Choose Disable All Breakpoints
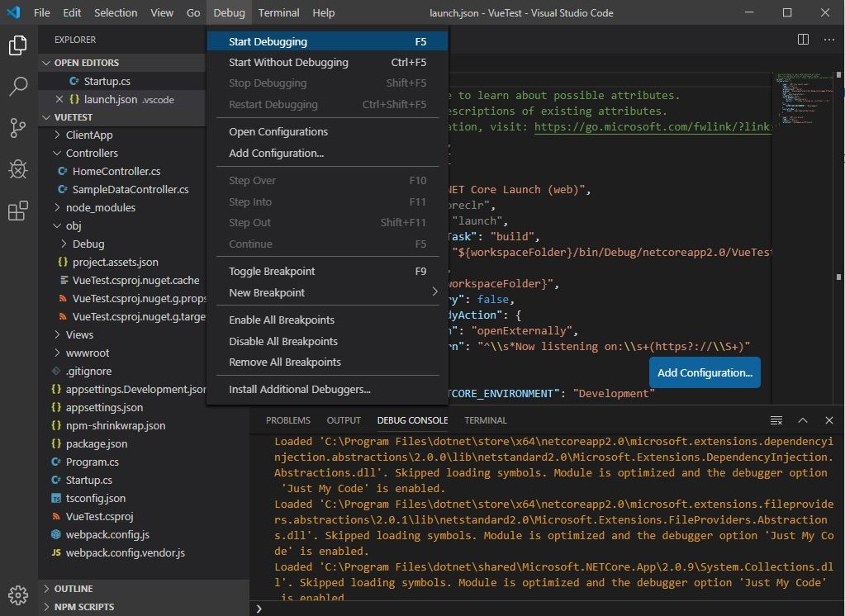 283,341
